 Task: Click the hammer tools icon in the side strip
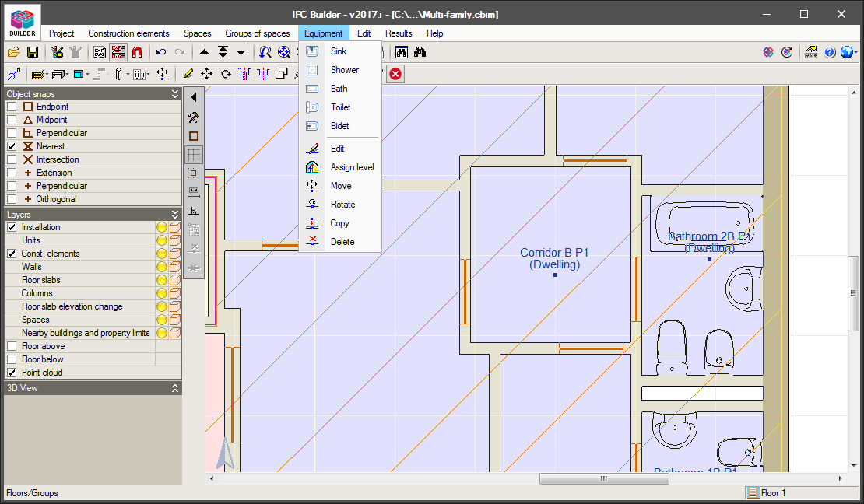[194, 117]
